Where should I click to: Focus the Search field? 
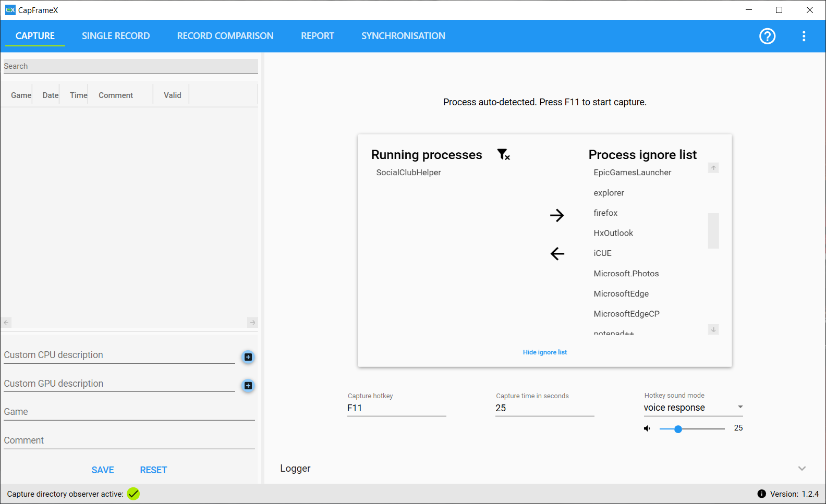tap(131, 66)
